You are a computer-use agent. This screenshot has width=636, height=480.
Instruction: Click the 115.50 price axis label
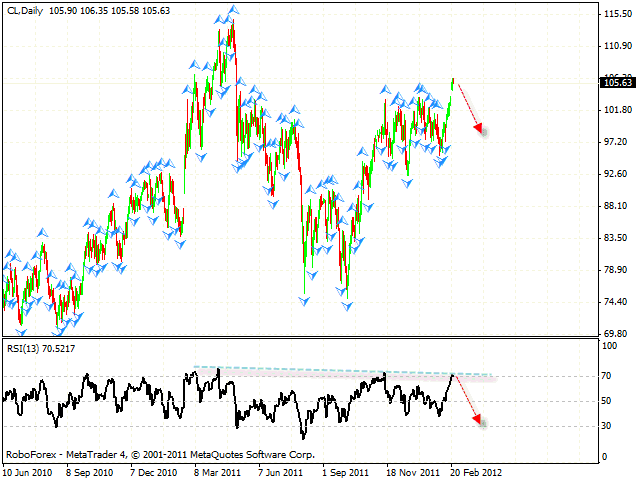(x=615, y=14)
